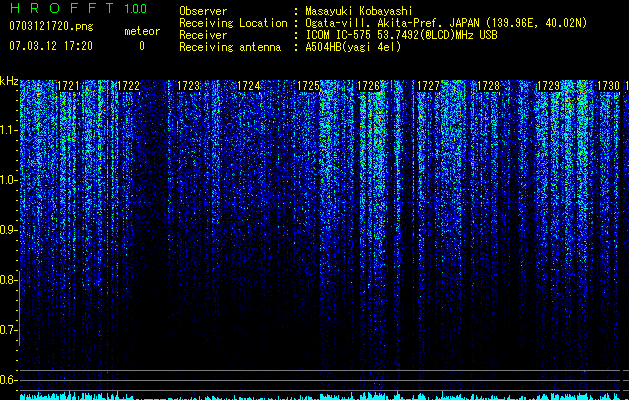Click the Receiving antenna label
The width and height of the screenshot is (629, 400).
230,47
